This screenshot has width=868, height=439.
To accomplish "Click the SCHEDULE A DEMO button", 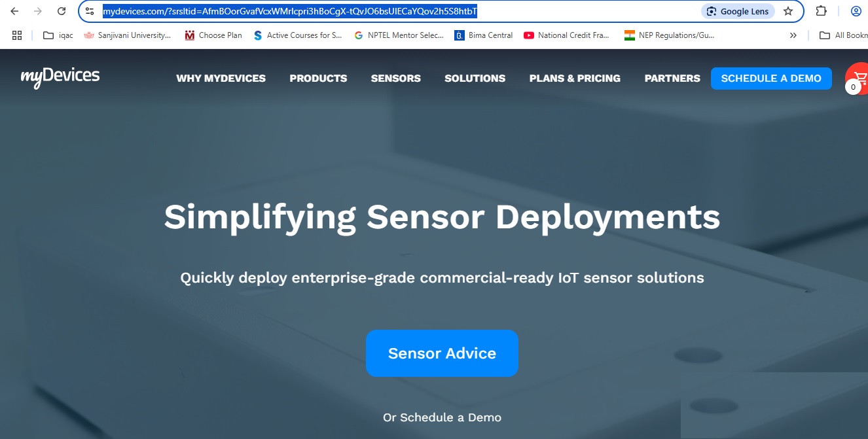I will click(771, 79).
